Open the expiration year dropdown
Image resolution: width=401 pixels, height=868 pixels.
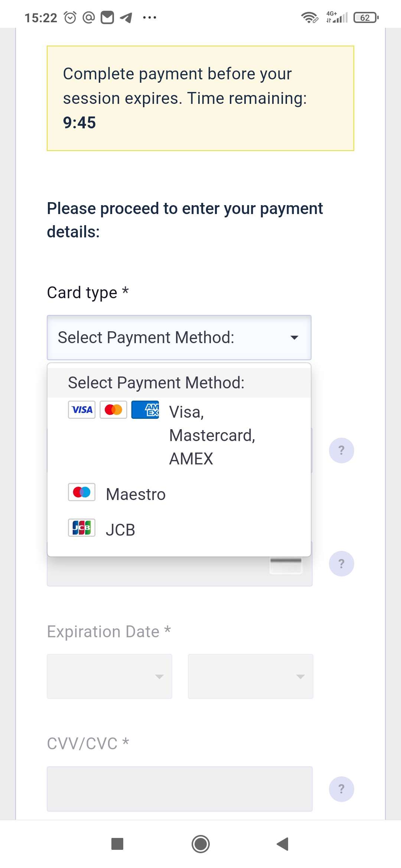[251, 677]
